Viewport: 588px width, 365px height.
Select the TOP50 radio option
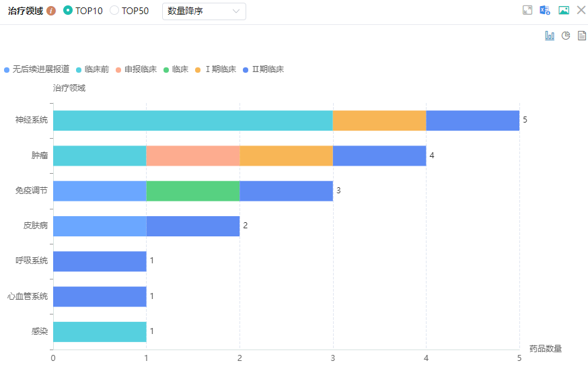click(x=114, y=11)
